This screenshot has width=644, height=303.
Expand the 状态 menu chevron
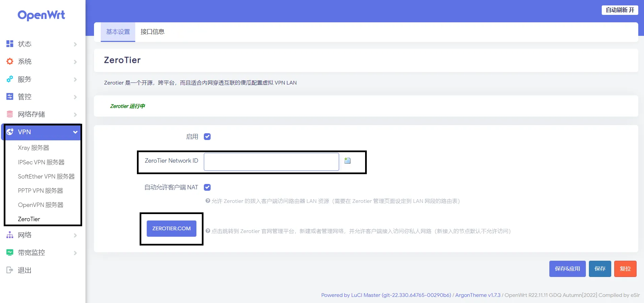pos(75,44)
